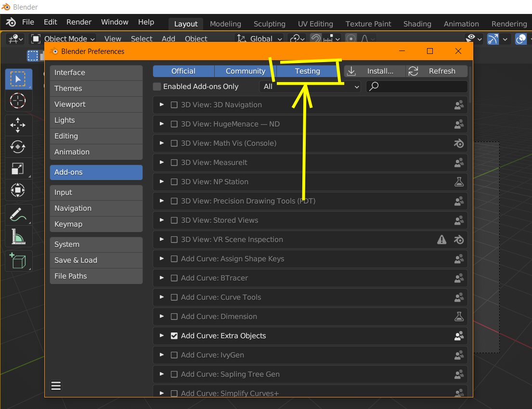Open the Themes preferences section
Viewport: 532px width, 409px height.
(x=96, y=89)
